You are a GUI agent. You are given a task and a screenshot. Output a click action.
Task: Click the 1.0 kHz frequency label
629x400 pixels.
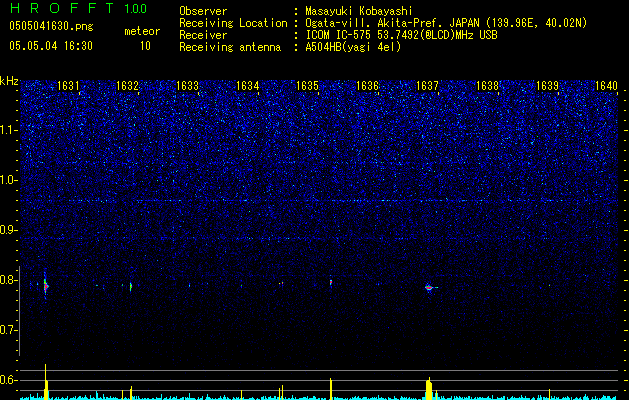pyautogui.click(x=8, y=180)
